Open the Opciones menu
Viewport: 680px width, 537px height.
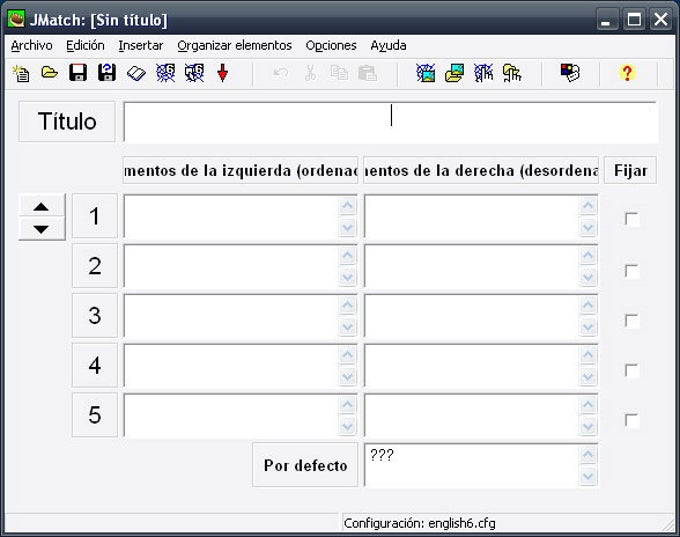point(331,46)
